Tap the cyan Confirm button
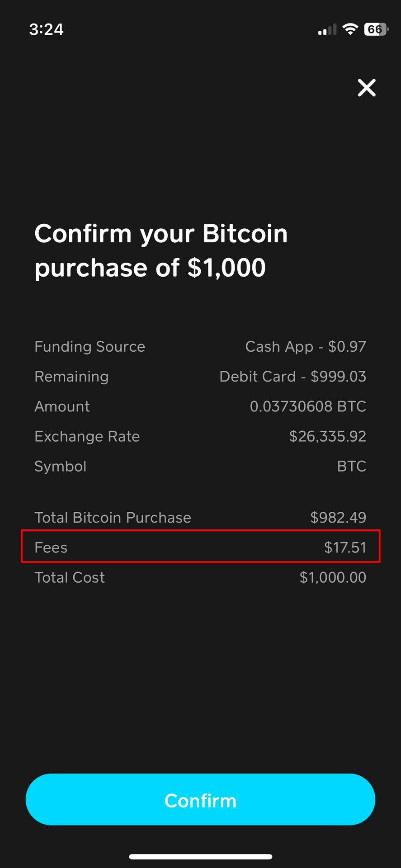 pos(200,799)
